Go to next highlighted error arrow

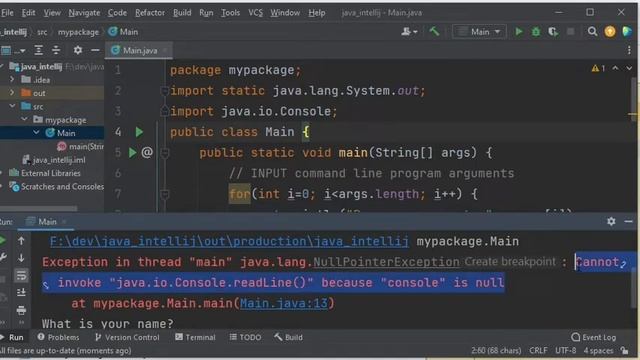click(x=629, y=68)
